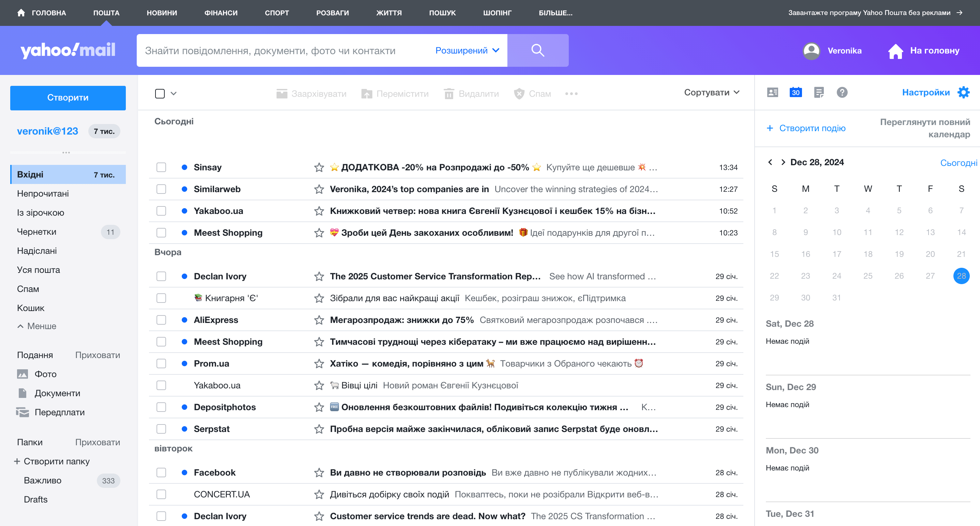
Task: Open the НОВИНИ tab
Action: [162, 13]
